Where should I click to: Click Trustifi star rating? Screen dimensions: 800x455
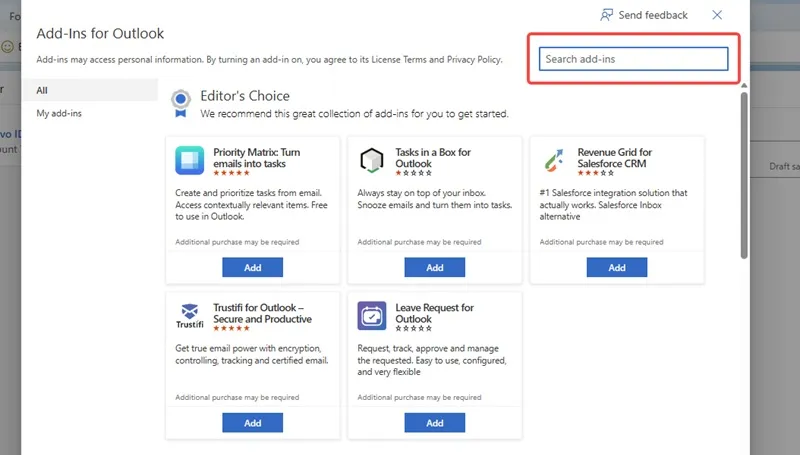click(231, 328)
